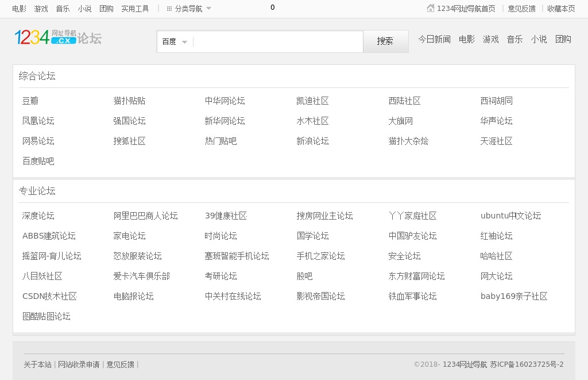Select 实用工具 in the top menu
Screen dimensions: 588x380
click(x=135, y=9)
